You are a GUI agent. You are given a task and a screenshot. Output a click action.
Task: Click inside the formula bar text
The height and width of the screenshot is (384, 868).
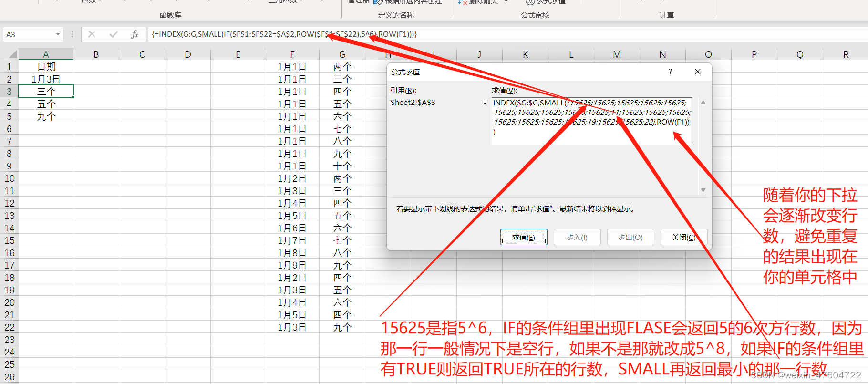284,34
